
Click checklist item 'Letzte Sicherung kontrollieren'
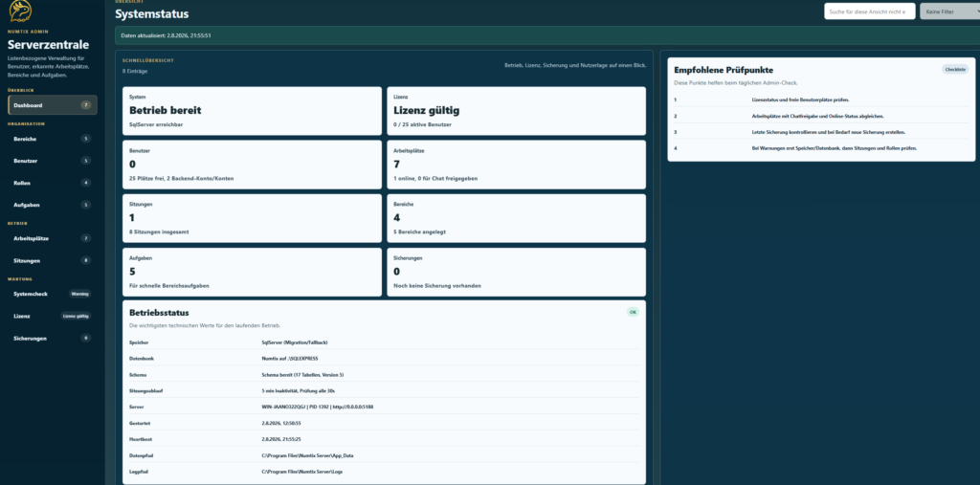pos(829,133)
